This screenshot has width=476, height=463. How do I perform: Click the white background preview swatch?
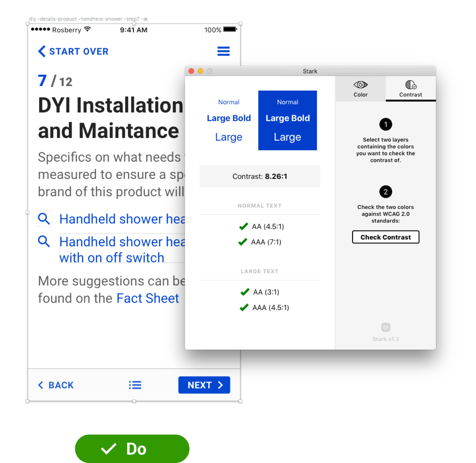pos(229,120)
